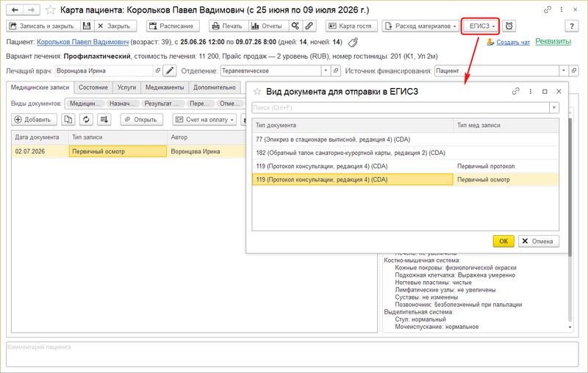The width and height of the screenshot is (588, 373).
Task: Click the Поиск (Ctrl+F) search field in the dialog
Action: coord(401,107)
